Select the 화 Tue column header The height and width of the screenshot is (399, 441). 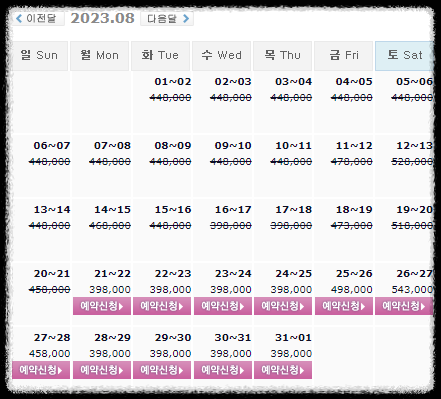(x=160, y=55)
